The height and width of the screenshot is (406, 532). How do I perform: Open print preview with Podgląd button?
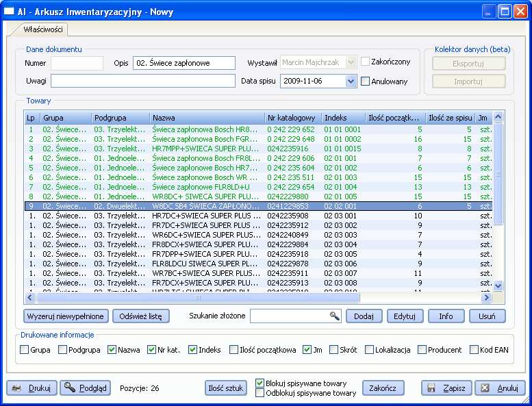pos(85,388)
